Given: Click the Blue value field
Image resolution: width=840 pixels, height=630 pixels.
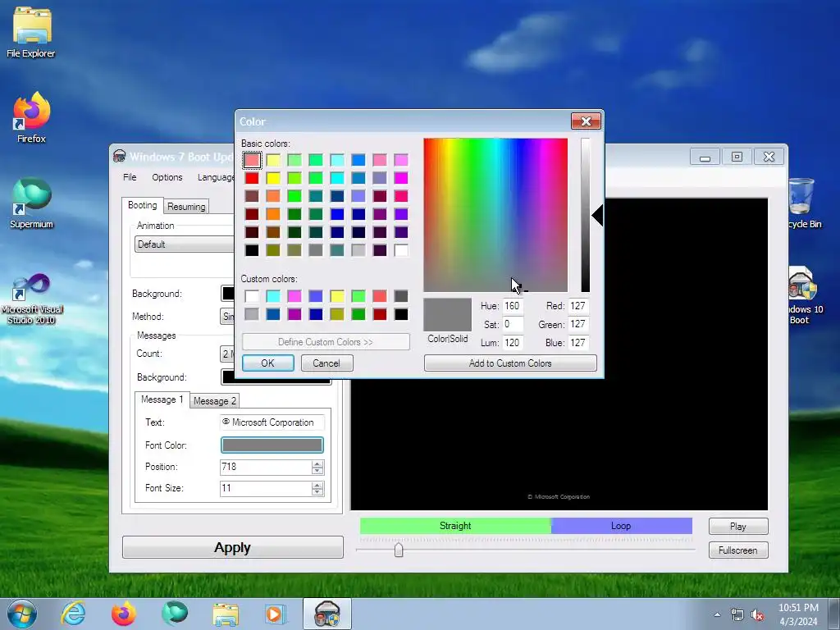Looking at the screenshot, I should (578, 343).
